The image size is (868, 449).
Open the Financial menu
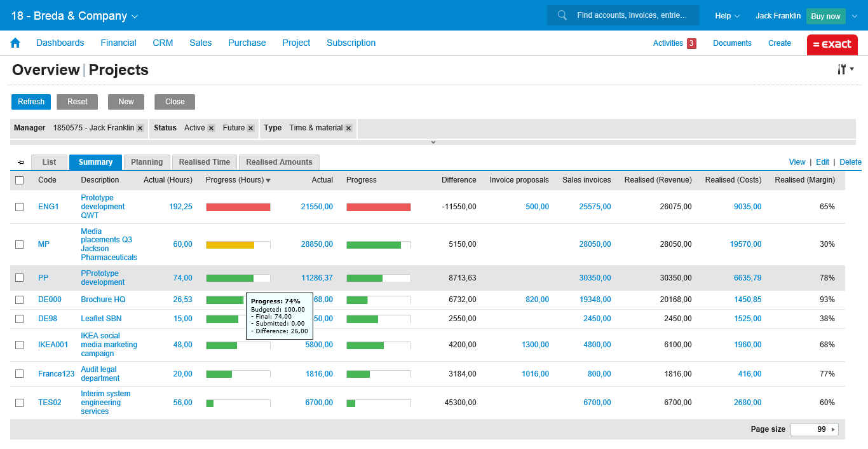point(118,43)
